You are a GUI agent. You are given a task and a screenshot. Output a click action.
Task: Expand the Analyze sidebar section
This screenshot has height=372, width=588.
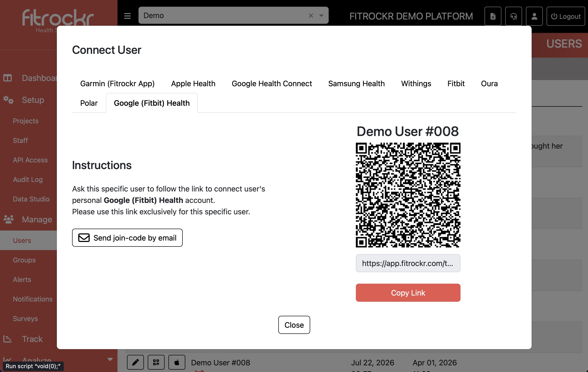(110, 359)
